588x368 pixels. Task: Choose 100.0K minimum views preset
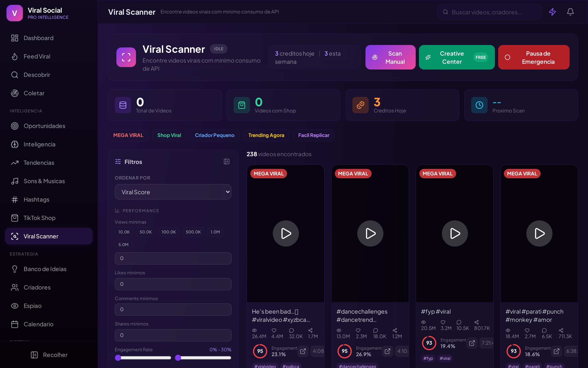(x=169, y=232)
